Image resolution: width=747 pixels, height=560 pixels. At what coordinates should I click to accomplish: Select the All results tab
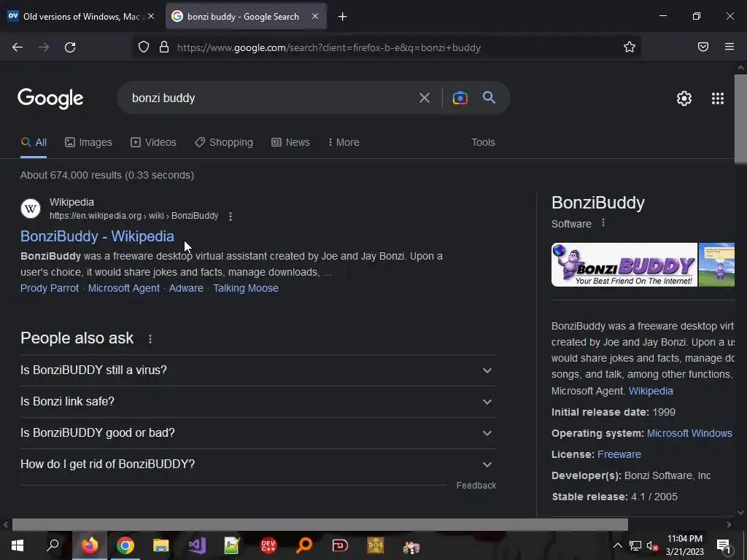click(x=34, y=142)
